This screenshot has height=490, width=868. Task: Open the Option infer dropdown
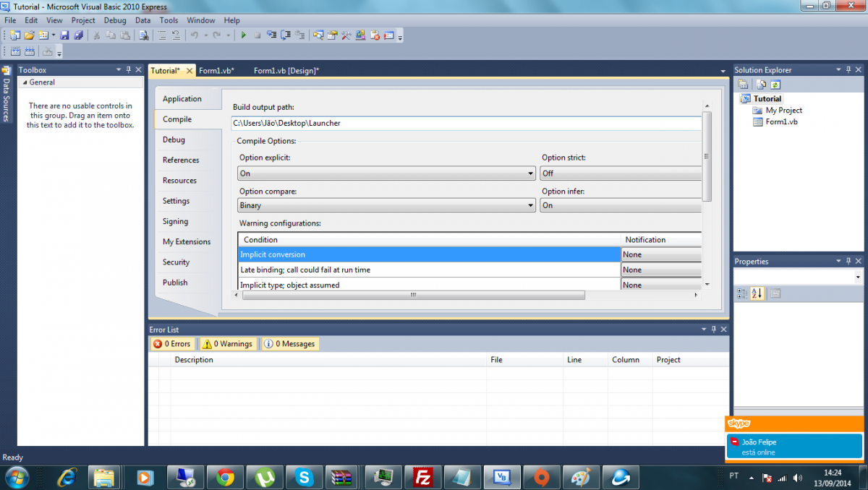click(621, 205)
